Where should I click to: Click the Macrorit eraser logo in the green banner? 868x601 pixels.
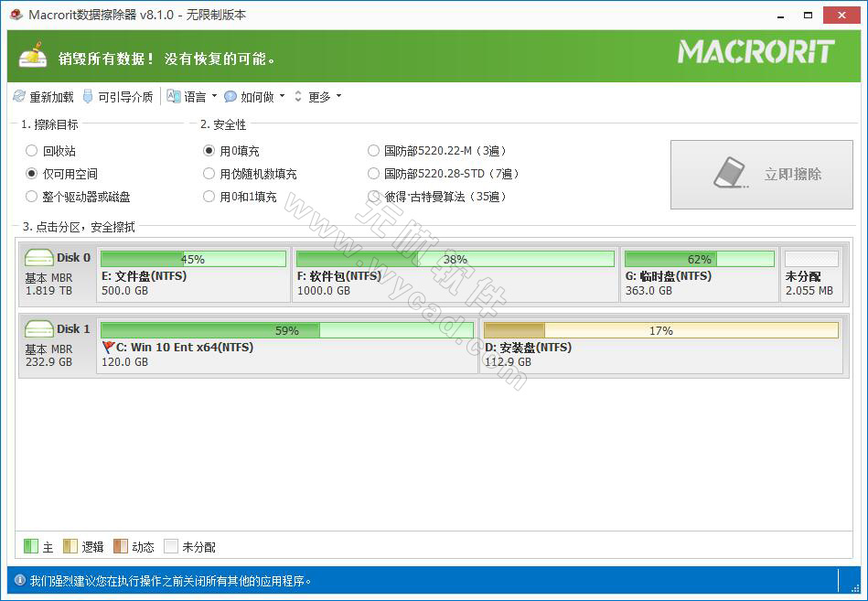pyautogui.click(x=33, y=55)
